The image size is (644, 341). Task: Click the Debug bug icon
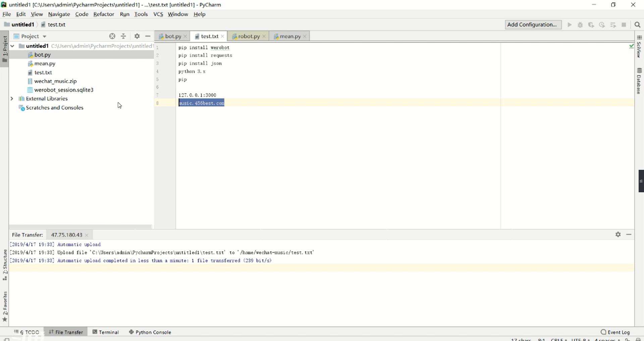point(580,25)
